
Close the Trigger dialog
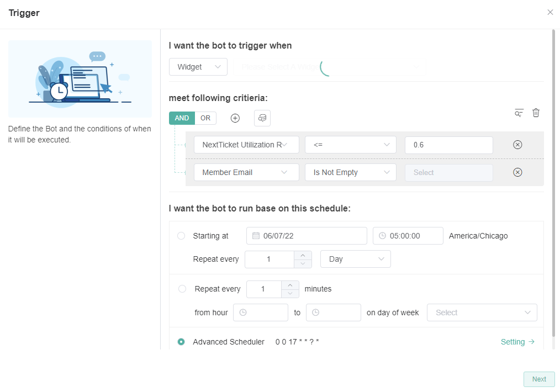point(550,12)
